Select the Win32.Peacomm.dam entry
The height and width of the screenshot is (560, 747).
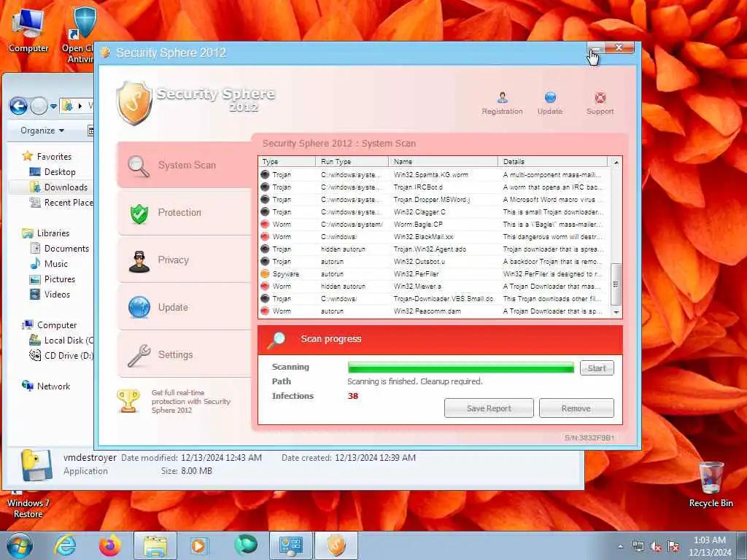click(x=434, y=311)
